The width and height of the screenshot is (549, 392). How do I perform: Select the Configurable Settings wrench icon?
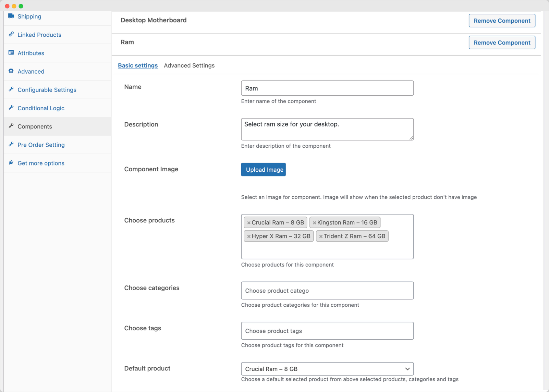[x=11, y=90]
